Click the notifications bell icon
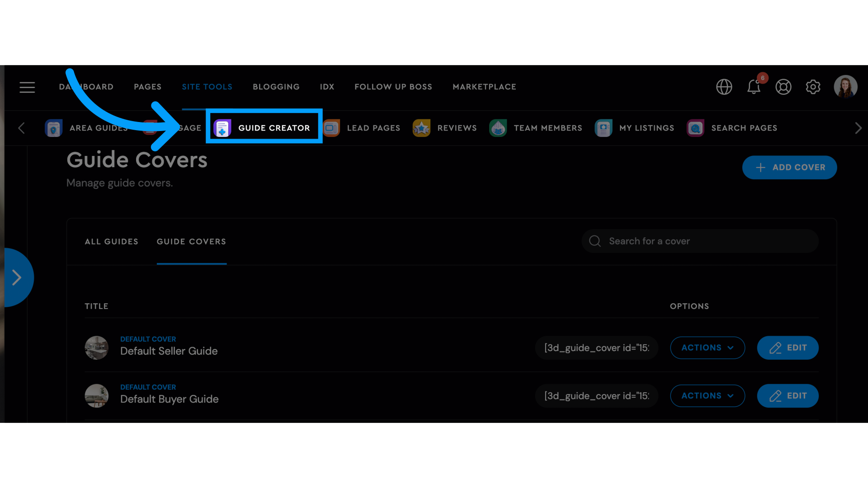The height and width of the screenshot is (488, 868). (754, 86)
